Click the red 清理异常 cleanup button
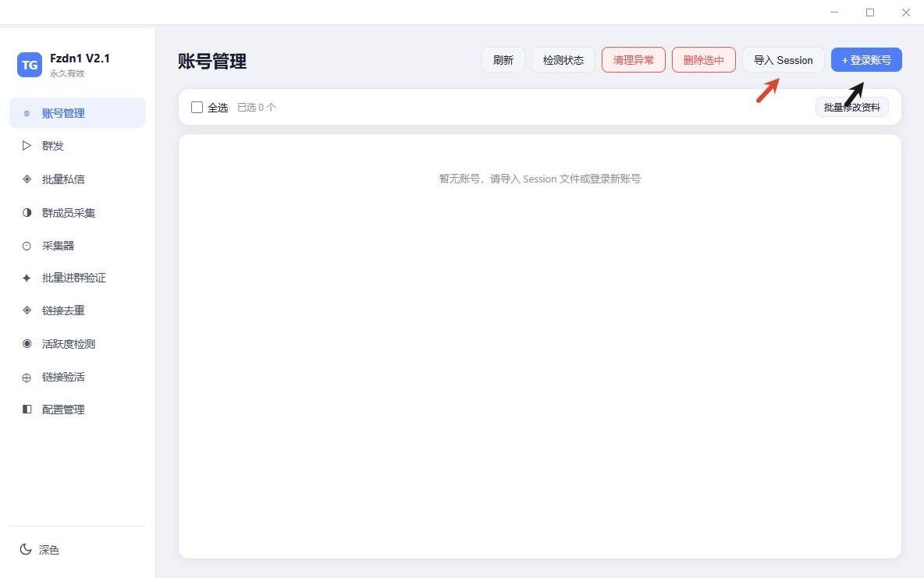Viewport: 924px width, 578px height. (x=633, y=59)
